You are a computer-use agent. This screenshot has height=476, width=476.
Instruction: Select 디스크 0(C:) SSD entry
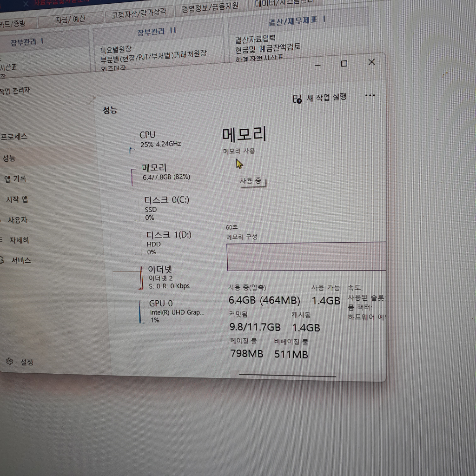(x=166, y=208)
